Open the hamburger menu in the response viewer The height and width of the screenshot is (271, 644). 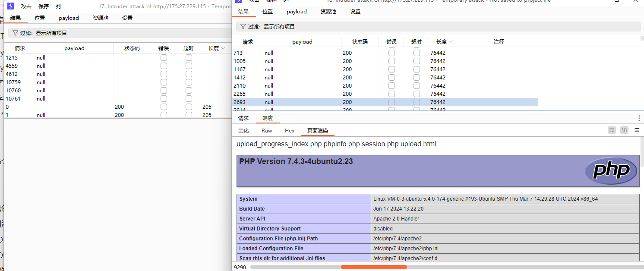[637, 130]
